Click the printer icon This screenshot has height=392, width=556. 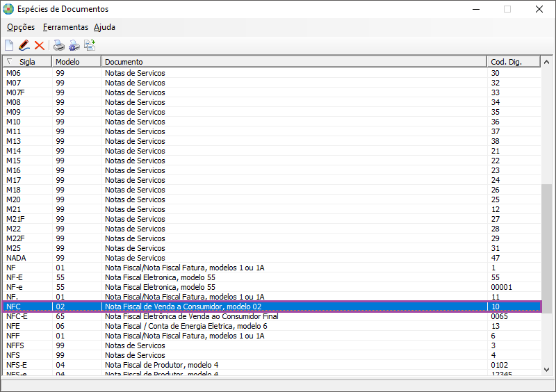click(59, 46)
